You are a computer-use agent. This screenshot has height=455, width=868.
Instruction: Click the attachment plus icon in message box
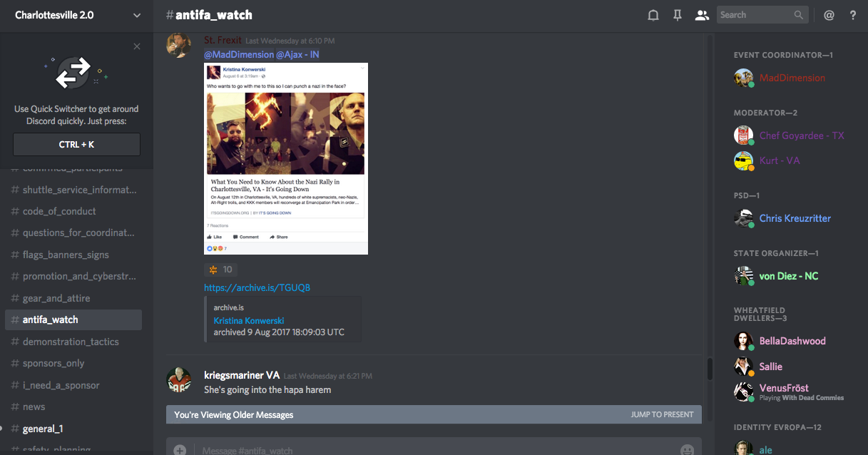[x=180, y=449]
